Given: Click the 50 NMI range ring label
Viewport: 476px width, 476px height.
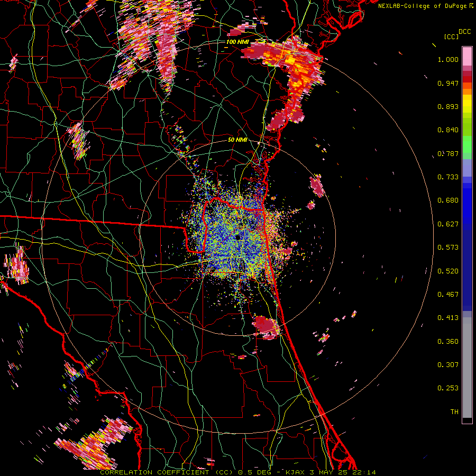Looking at the screenshot, I should click(237, 140).
